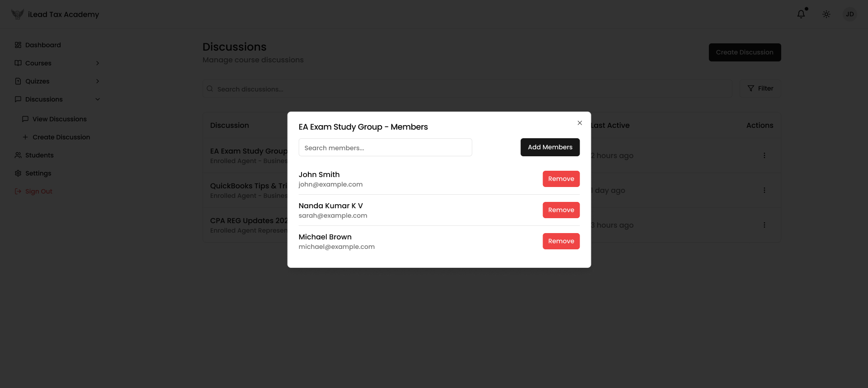Open the JD user avatar menu
The width and height of the screenshot is (868, 388).
[849, 14]
